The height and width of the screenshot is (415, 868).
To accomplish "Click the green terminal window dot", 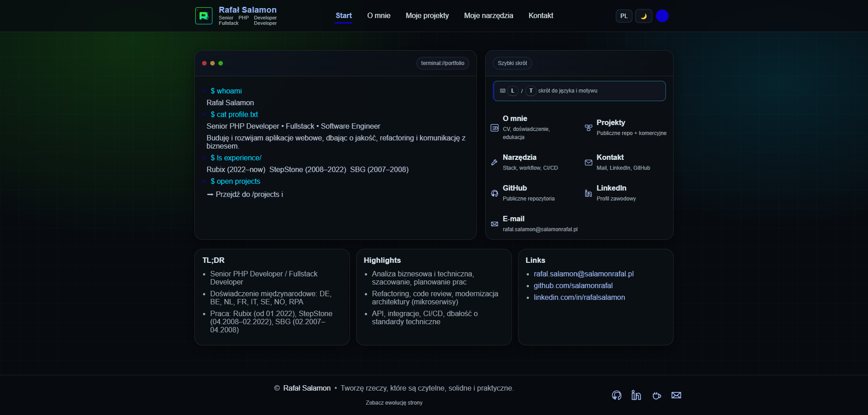I will [220, 63].
